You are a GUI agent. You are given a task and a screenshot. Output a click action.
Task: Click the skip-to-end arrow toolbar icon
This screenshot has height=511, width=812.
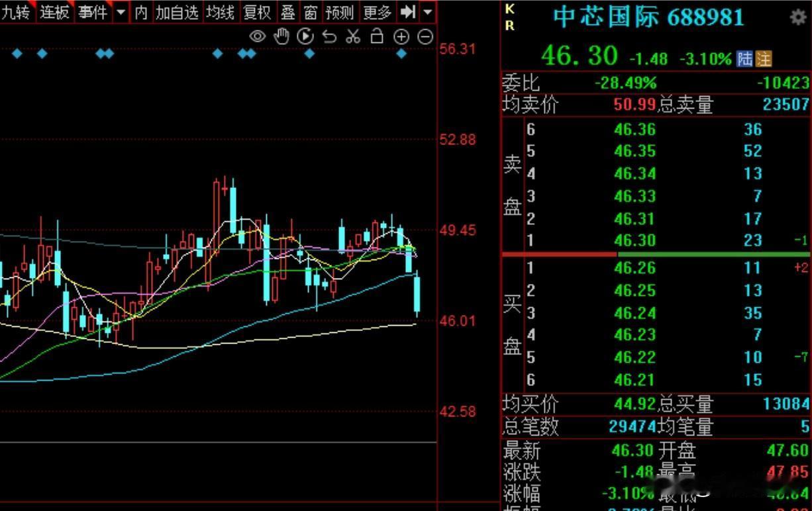pyautogui.click(x=409, y=12)
